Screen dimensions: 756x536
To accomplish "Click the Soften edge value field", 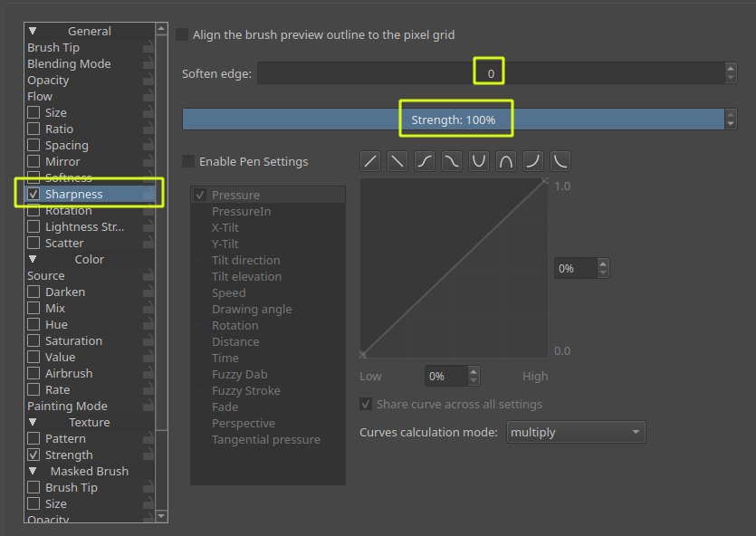I will (x=490, y=73).
